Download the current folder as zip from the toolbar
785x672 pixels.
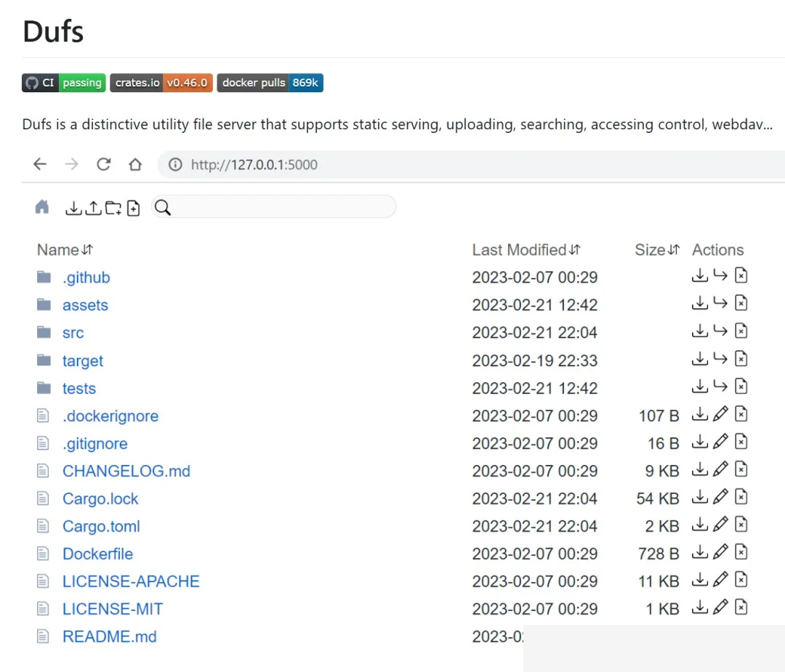(73, 209)
